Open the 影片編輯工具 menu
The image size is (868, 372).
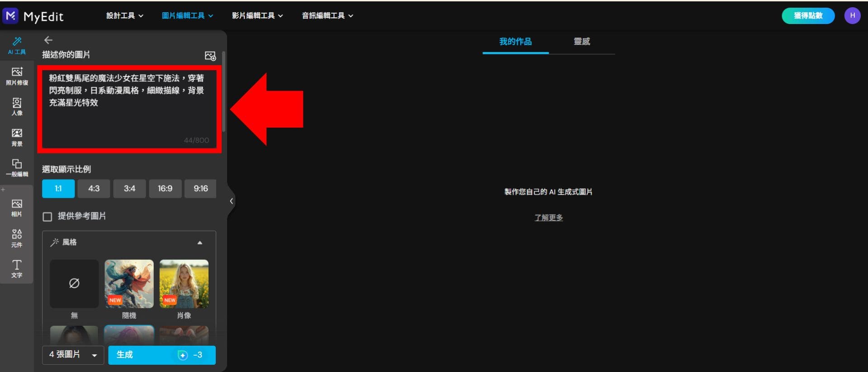pyautogui.click(x=257, y=16)
